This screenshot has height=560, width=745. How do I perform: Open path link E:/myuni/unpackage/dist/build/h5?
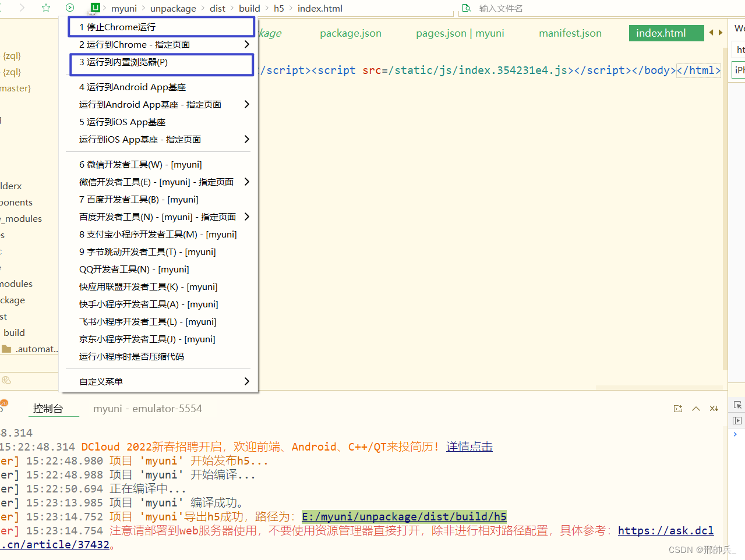click(x=404, y=516)
